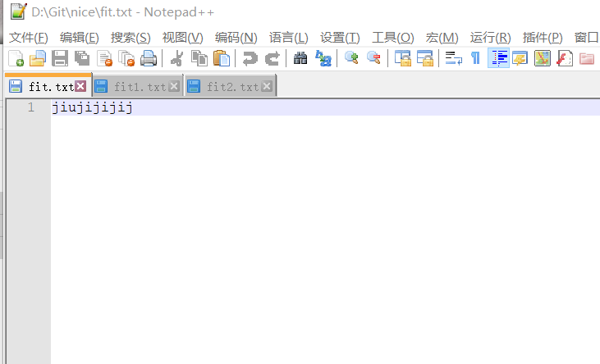
Task: Open the 设置(T) menu
Action: pyautogui.click(x=340, y=38)
